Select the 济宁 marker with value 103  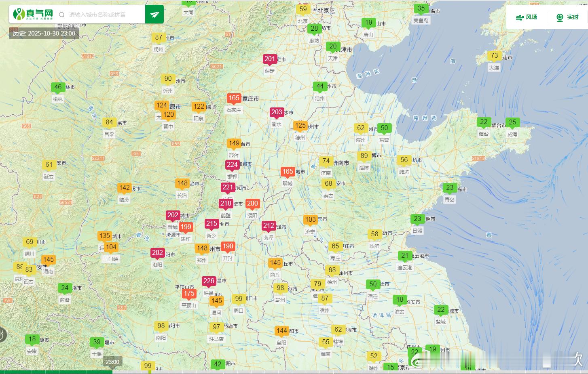[310, 220]
